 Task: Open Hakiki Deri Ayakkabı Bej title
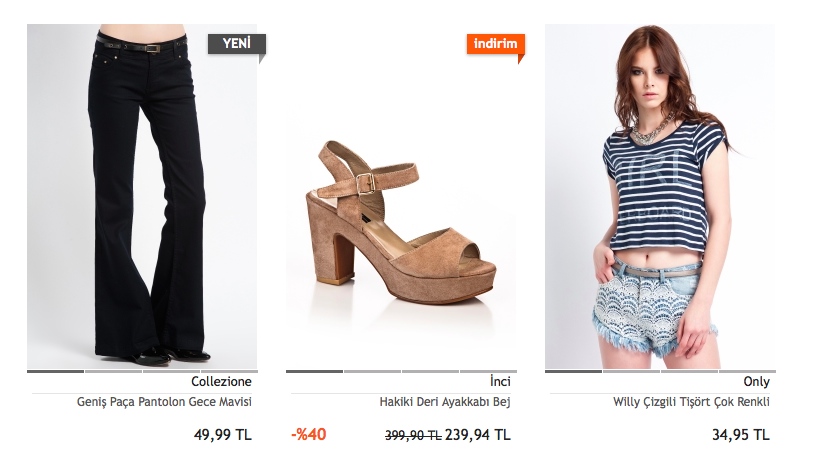(445, 402)
